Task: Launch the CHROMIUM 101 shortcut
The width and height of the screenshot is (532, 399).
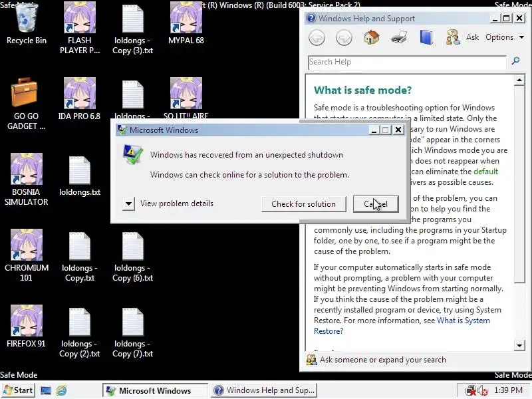Action: pyautogui.click(x=26, y=255)
